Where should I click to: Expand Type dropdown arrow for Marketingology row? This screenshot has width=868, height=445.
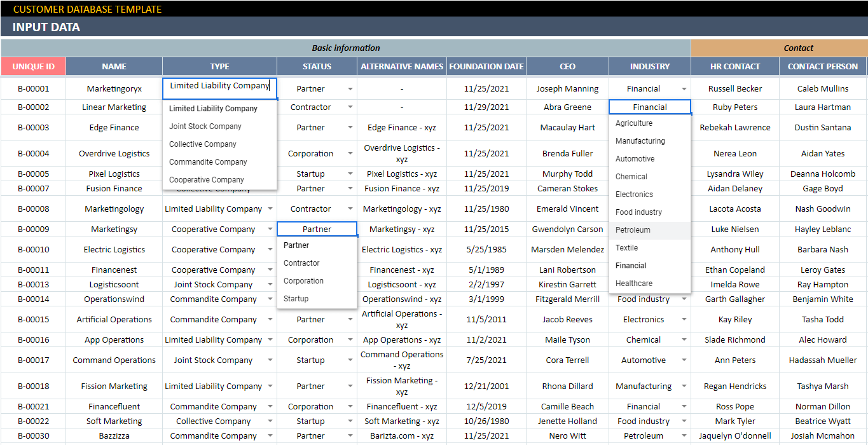[270, 209]
